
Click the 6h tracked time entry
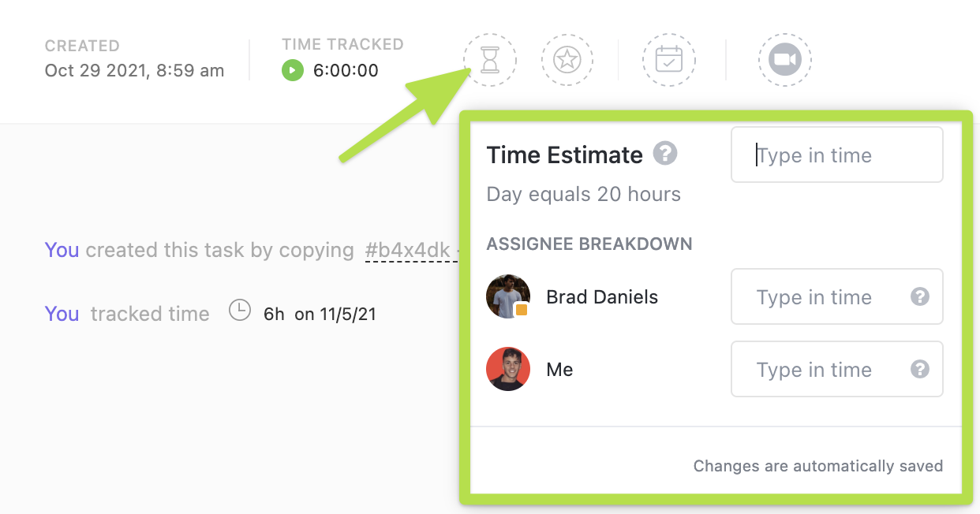point(274,315)
